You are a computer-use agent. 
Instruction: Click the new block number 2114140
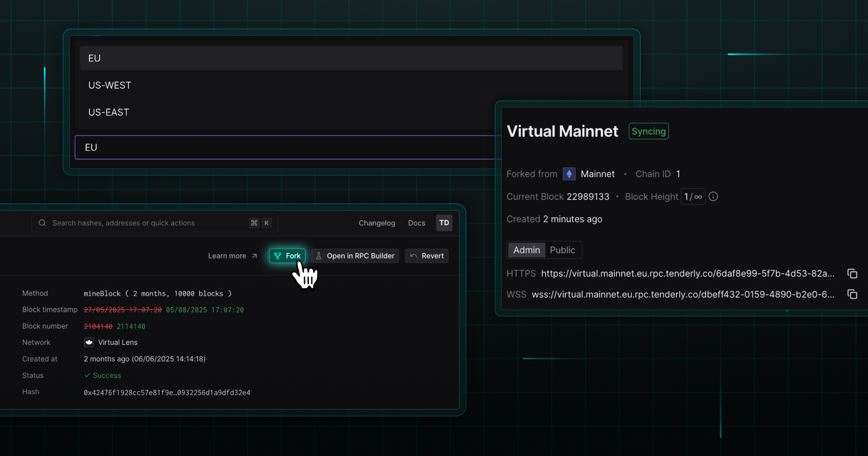point(131,326)
